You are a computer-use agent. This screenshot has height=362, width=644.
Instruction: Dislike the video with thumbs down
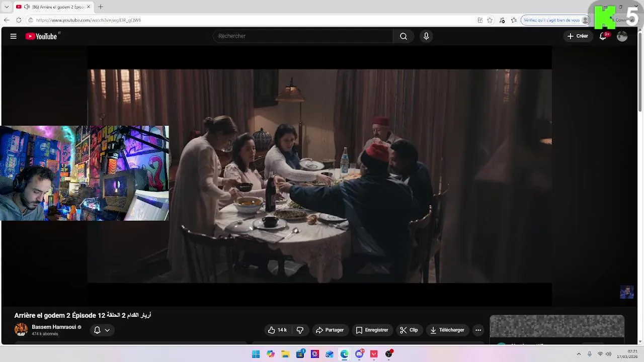(x=300, y=330)
